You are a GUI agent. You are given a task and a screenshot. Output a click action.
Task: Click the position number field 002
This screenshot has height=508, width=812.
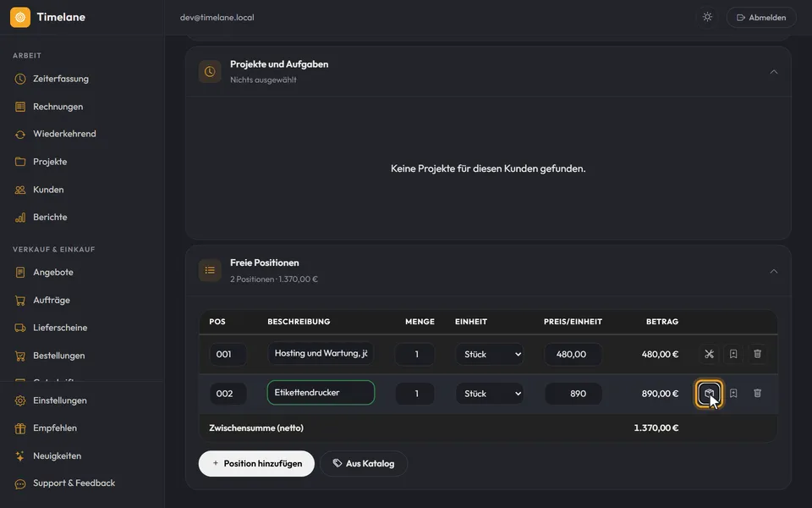pyautogui.click(x=228, y=394)
